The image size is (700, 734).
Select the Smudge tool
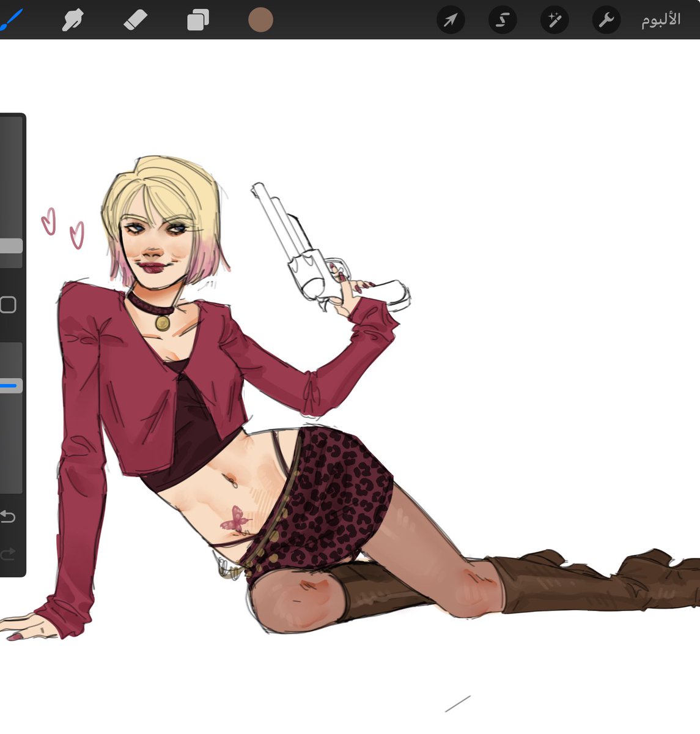click(73, 20)
